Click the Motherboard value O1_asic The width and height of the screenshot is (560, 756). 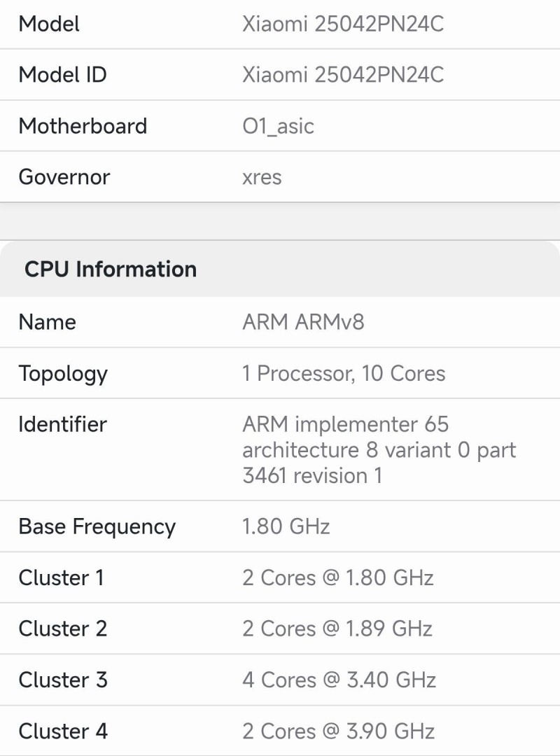pyautogui.click(x=278, y=126)
